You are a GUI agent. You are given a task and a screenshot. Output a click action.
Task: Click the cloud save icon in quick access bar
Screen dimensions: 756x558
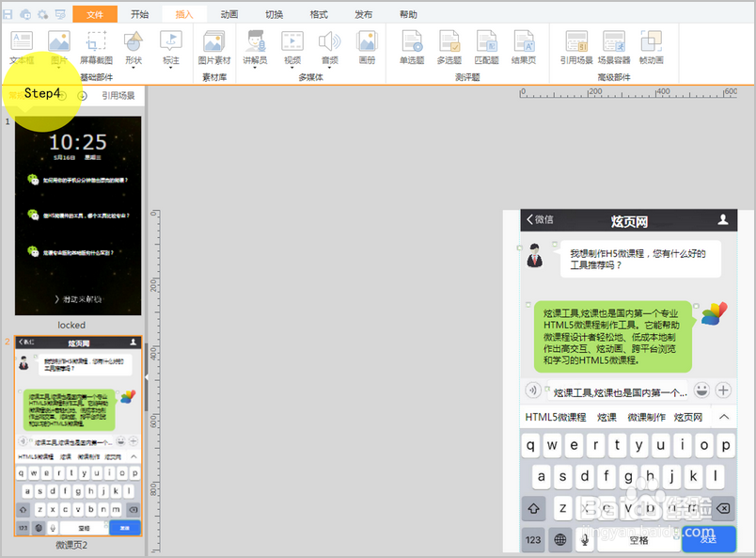point(25,14)
